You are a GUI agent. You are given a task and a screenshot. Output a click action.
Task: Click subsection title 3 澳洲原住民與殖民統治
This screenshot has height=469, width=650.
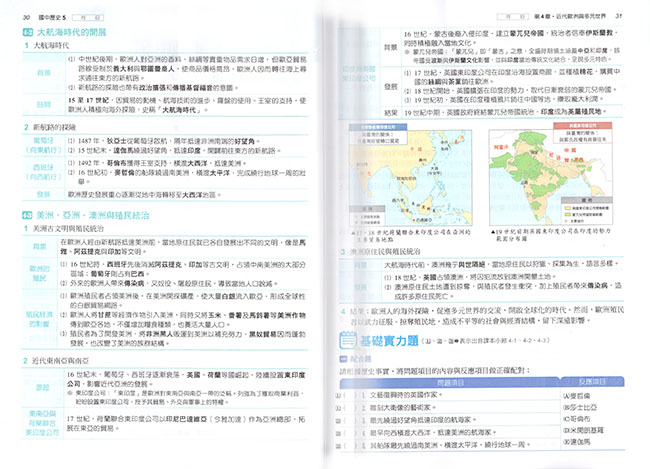tap(381, 251)
